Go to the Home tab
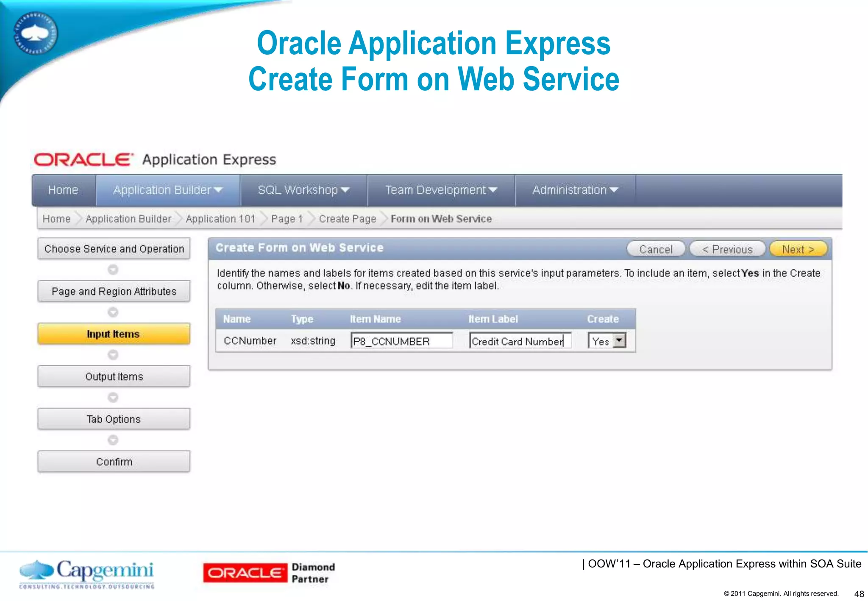 pos(63,190)
